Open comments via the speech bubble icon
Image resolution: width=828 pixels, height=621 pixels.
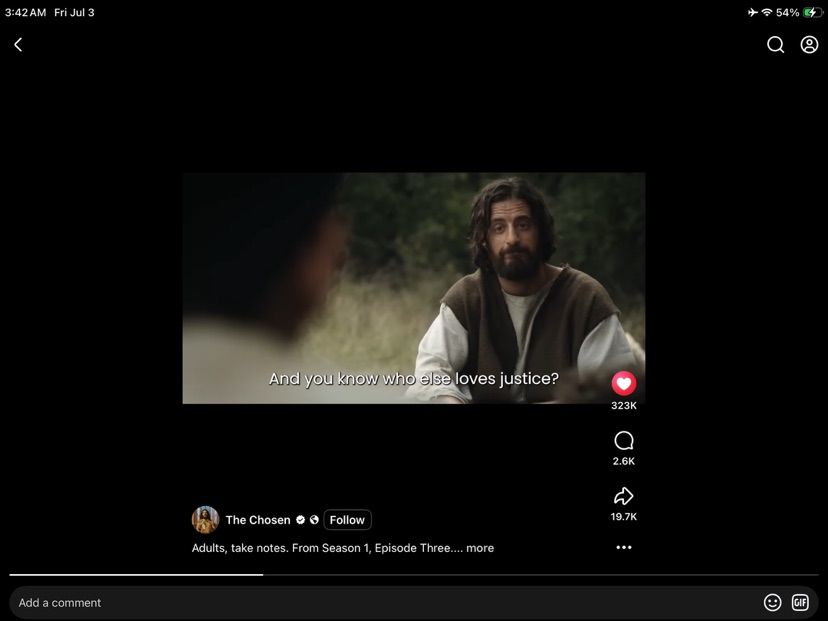coord(624,440)
